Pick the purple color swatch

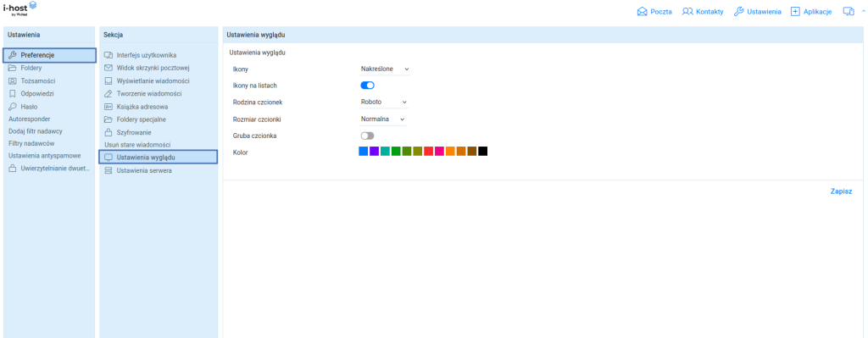pos(374,151)
